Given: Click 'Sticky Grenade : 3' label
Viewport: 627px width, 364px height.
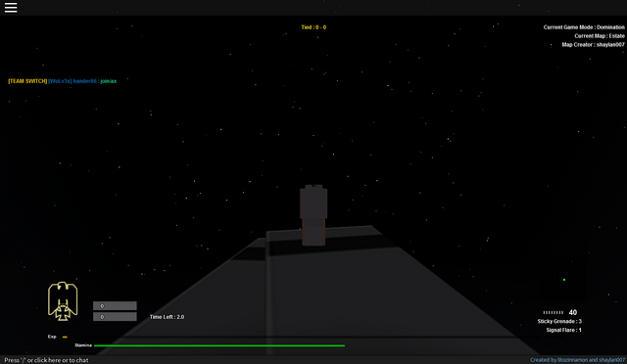Looking at the screenshot, I should 559,321.
